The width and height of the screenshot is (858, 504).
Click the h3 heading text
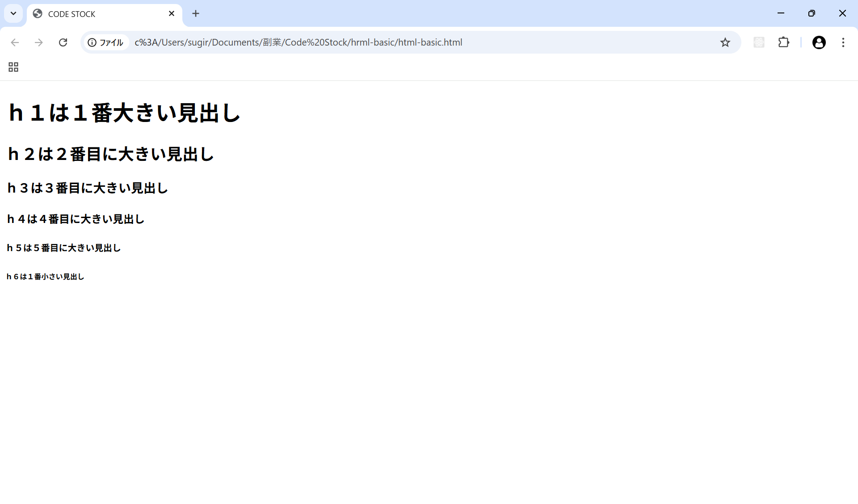click(x=88, y=188)
